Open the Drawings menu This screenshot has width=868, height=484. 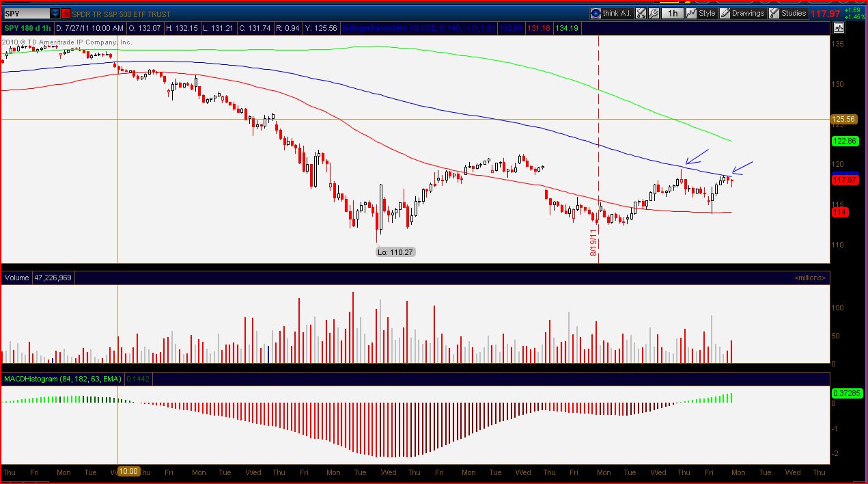coord(743,13)
